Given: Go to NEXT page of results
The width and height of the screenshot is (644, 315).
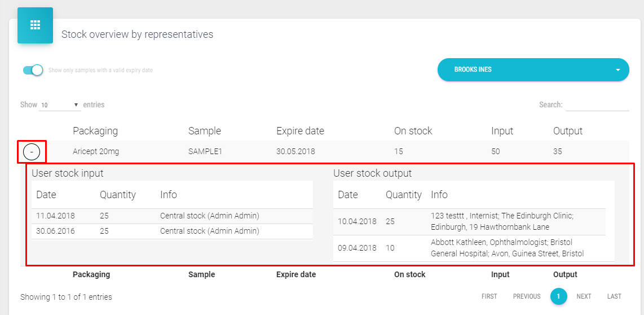Looking at the screenshot, I should [584, 296].
